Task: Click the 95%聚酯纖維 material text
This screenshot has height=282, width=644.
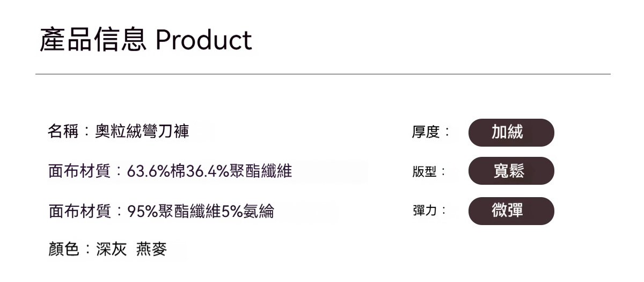Action: (174, 212)
